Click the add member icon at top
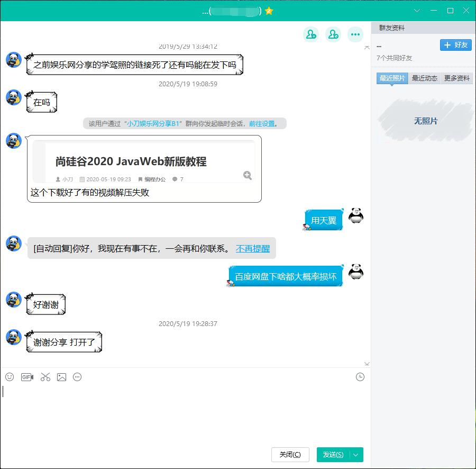 [x=310, y=34]
